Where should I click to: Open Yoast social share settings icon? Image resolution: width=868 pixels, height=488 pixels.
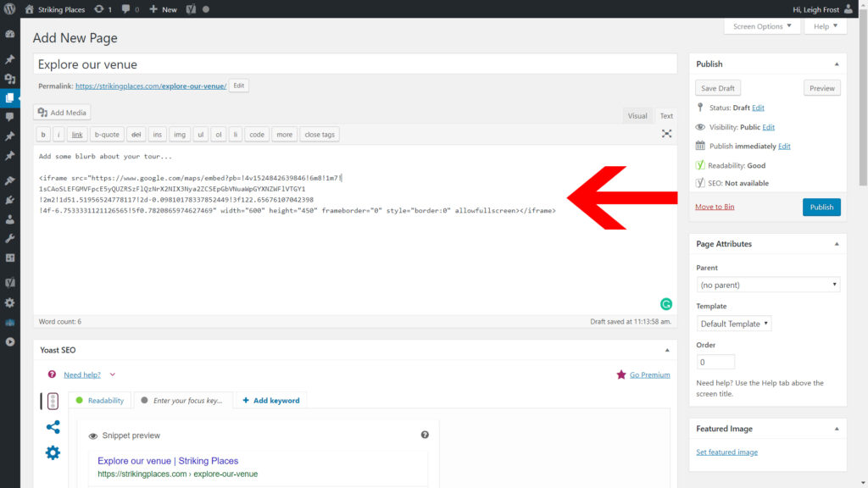pos(53,427)
